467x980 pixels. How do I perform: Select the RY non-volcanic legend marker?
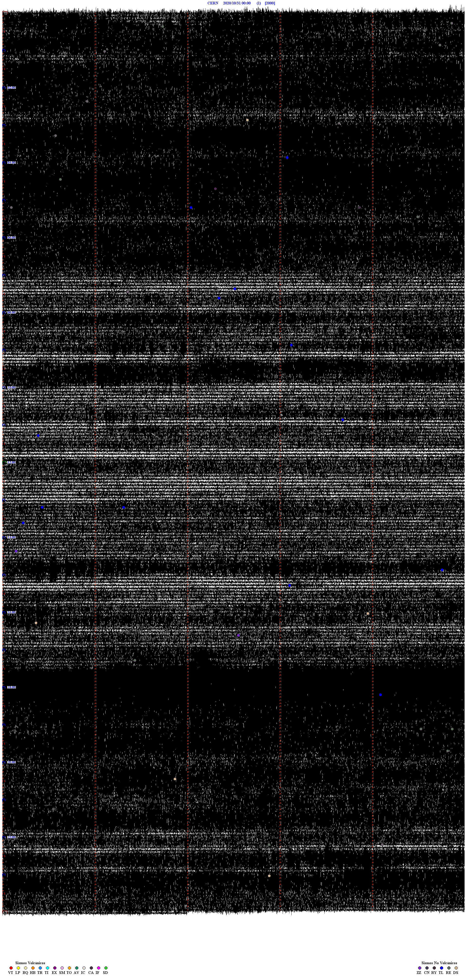pyautogui.click(x=434, y=968)
